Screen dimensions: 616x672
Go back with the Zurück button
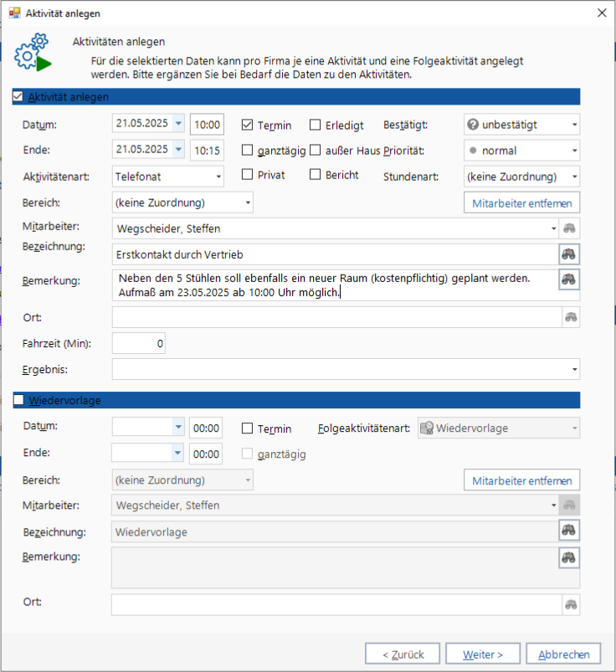click(403, 654)
